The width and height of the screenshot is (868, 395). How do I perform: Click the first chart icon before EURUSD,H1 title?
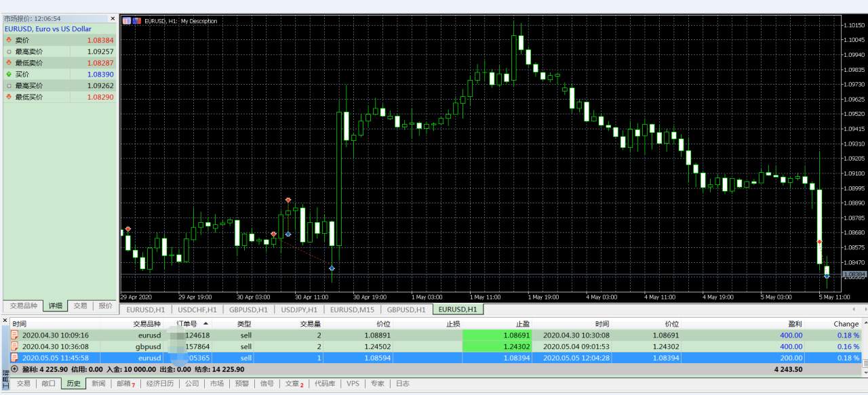127,21
